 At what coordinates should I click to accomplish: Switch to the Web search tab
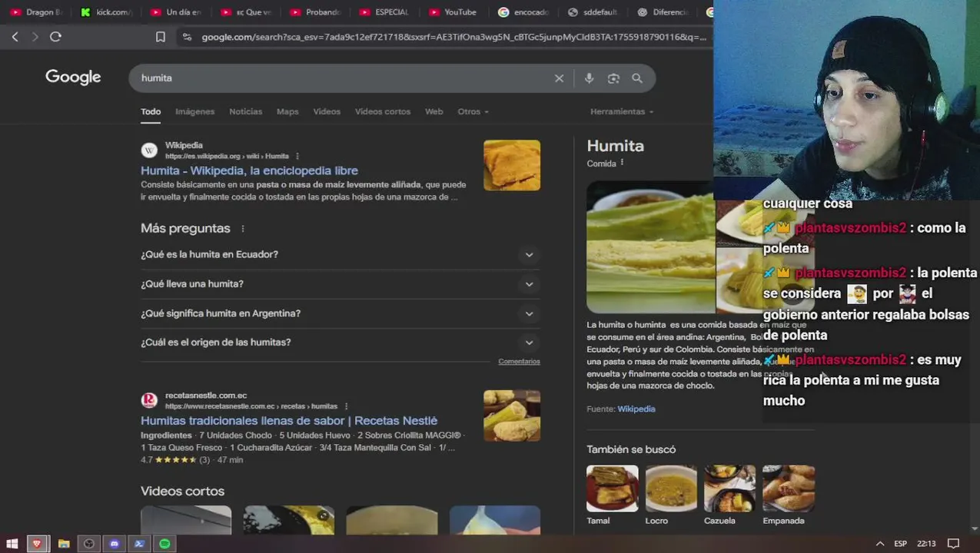coord(434,111)
